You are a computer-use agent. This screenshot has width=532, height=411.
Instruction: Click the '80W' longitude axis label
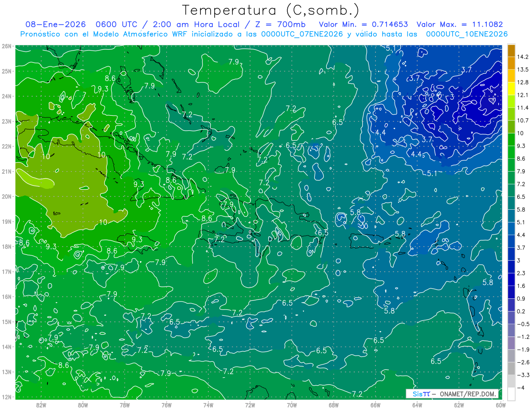point(83,405)
